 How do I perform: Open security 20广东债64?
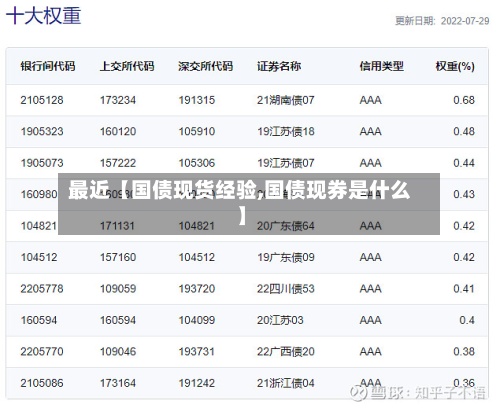click(x=285, y=226)
